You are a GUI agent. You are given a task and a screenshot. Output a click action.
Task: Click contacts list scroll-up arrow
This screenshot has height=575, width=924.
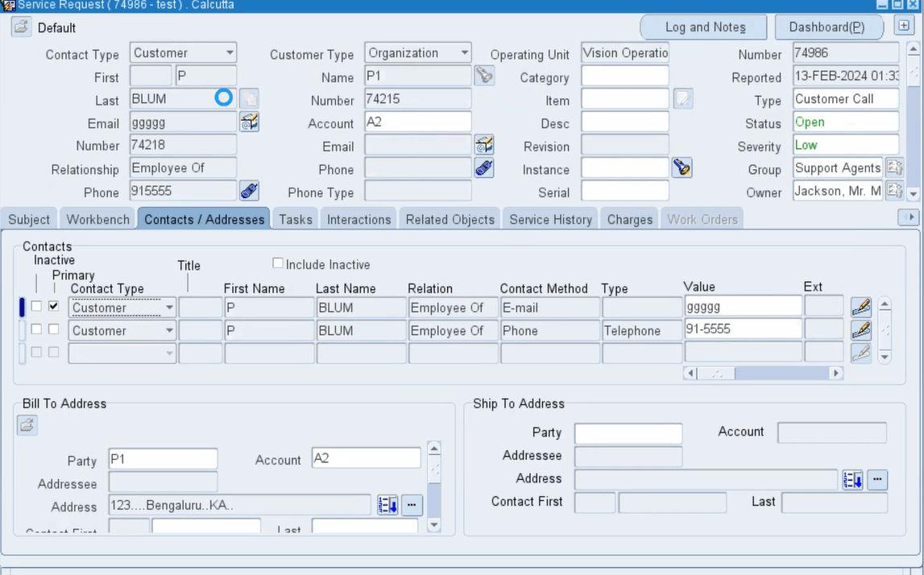(885, 304)
